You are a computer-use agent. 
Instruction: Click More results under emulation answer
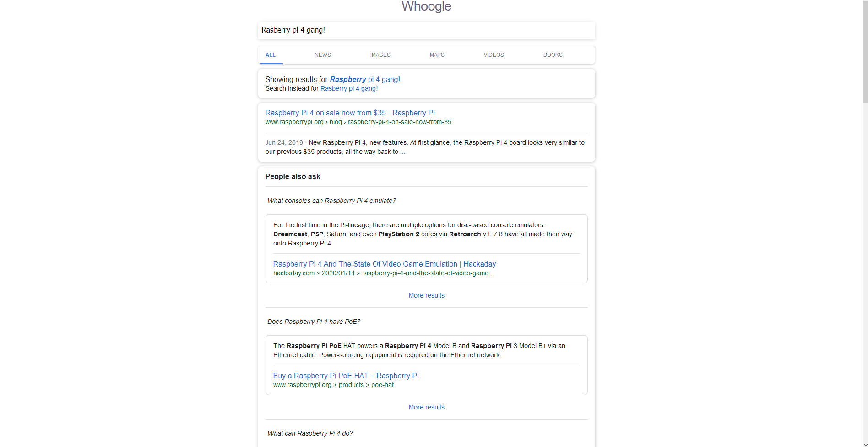point(426,296)
